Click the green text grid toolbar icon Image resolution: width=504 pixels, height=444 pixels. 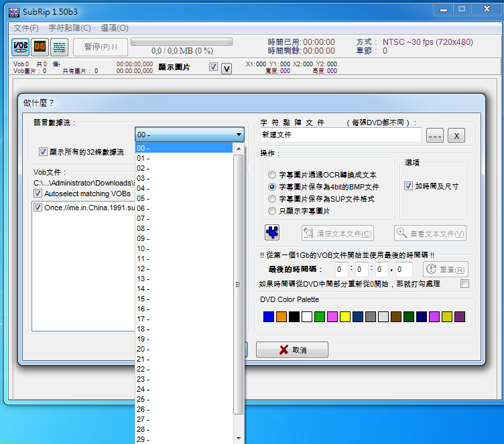[60, 47]
